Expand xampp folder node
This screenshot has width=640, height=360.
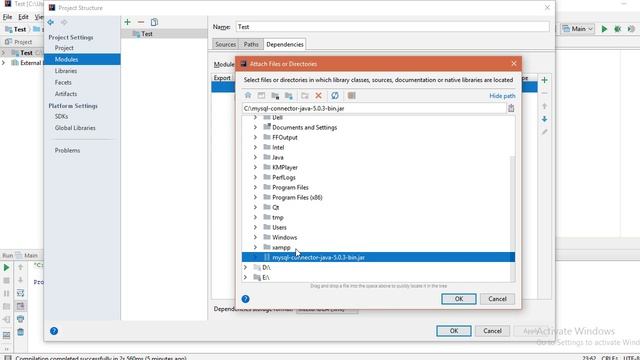(255, 247)
